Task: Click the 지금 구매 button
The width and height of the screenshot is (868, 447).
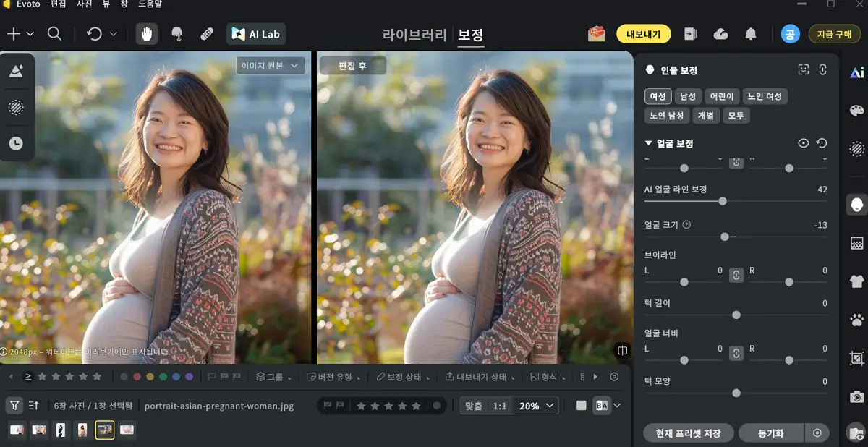Action: [x=835, y=34]
